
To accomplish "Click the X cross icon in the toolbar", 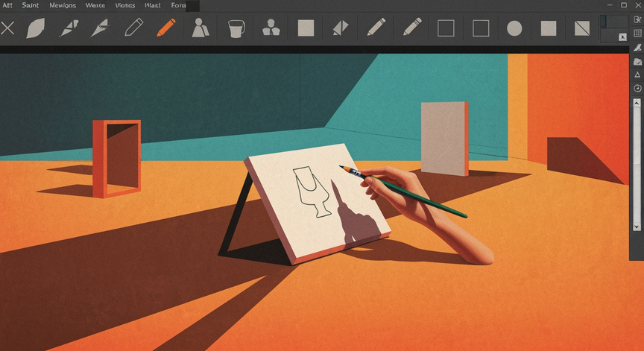I will (x=7, y=28).
